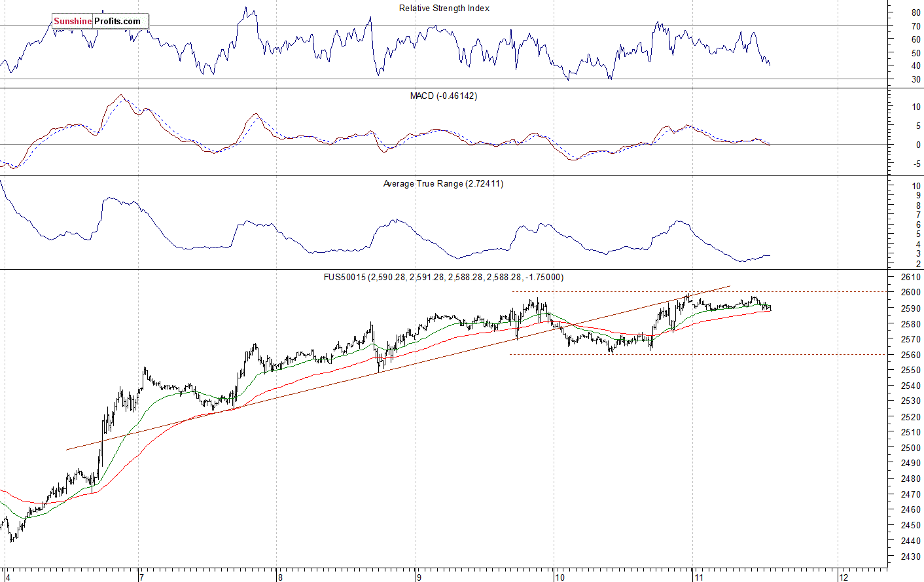Click the 2560 price axis value
This screenshot has width=924, height=582.
pos(910,355)
